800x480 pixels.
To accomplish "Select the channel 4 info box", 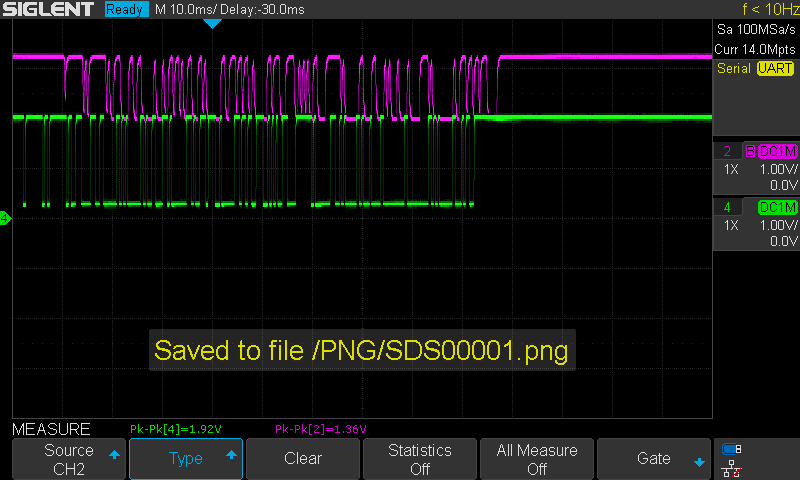I will pyautogui.click(x=756, y=224).
